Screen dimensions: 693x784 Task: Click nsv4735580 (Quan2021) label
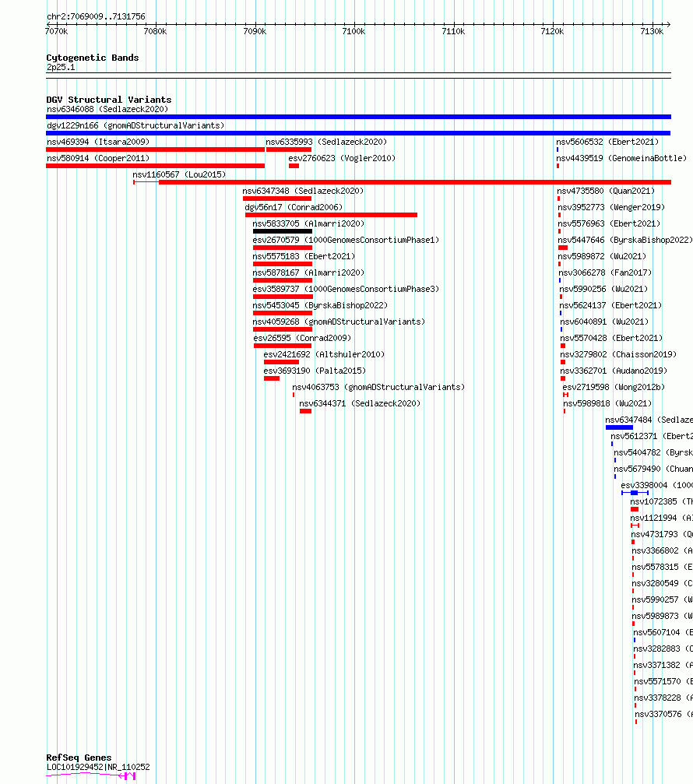click(606, 191)
